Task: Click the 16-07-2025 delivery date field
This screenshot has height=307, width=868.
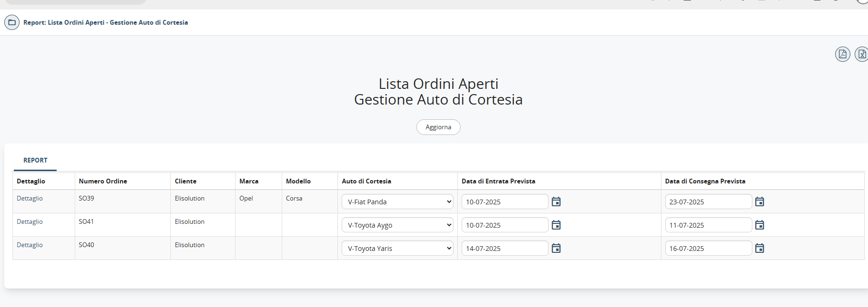Action: point(708,249)
